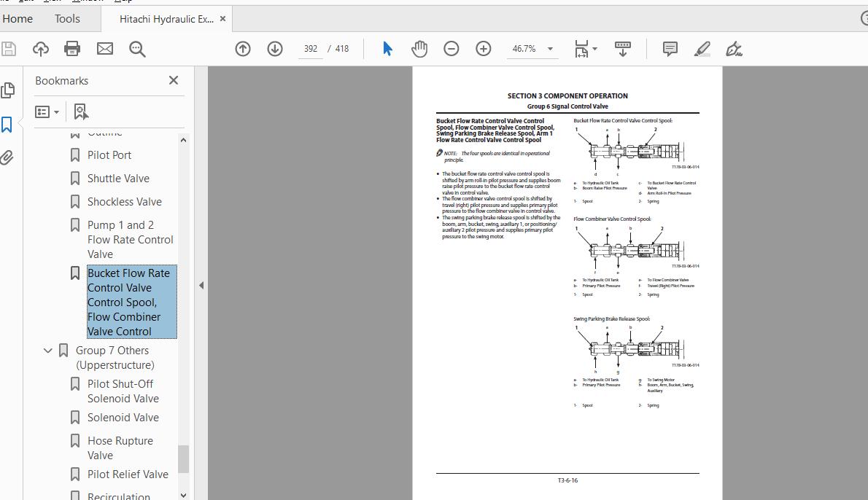
Task: Select the Highlight text pen tool
Action: 702,49
